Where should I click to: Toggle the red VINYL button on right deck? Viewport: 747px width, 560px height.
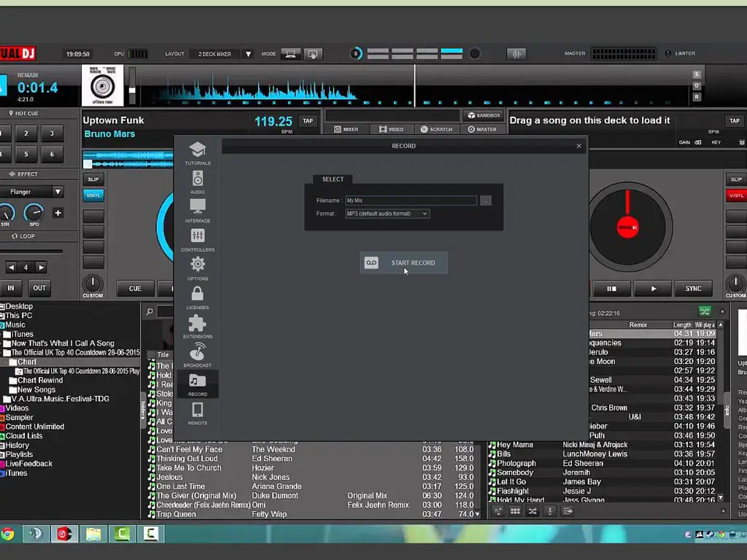tap(737, 195)
